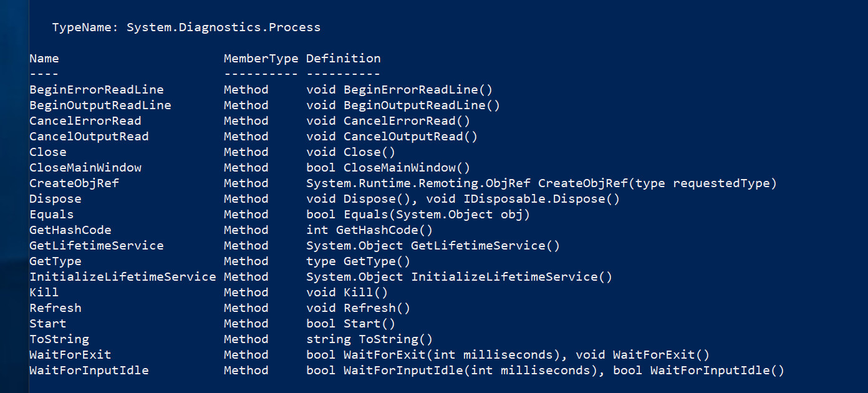Click the TypeName System.Diagnostics.Process line

(x=186, y=27)
